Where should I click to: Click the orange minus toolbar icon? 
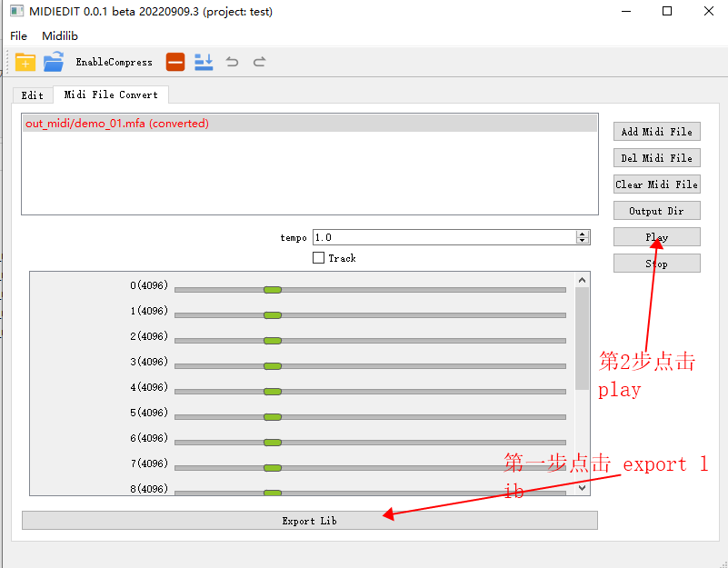pos(175,62)
